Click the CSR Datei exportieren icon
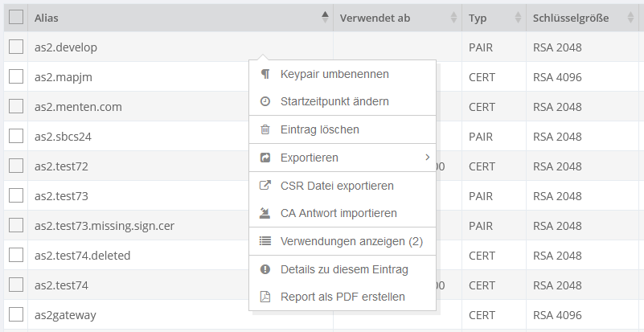The image size is (644, 332). (x=265, y=186)
